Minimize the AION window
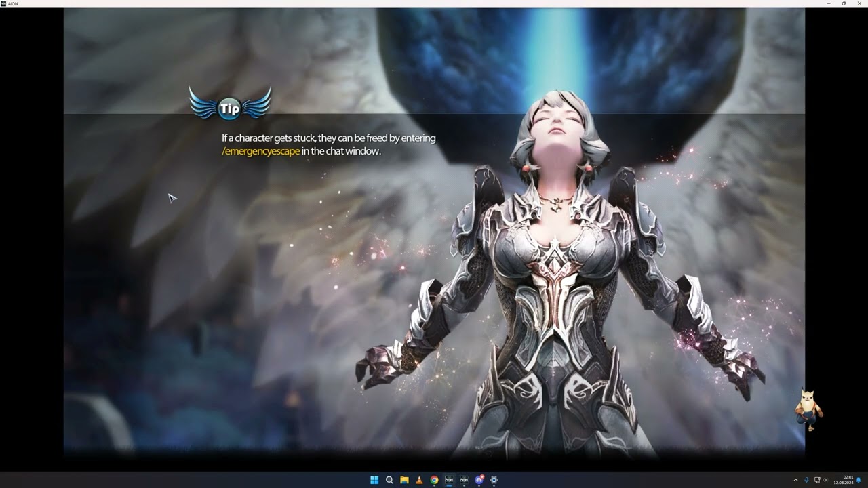 (829, 3)
